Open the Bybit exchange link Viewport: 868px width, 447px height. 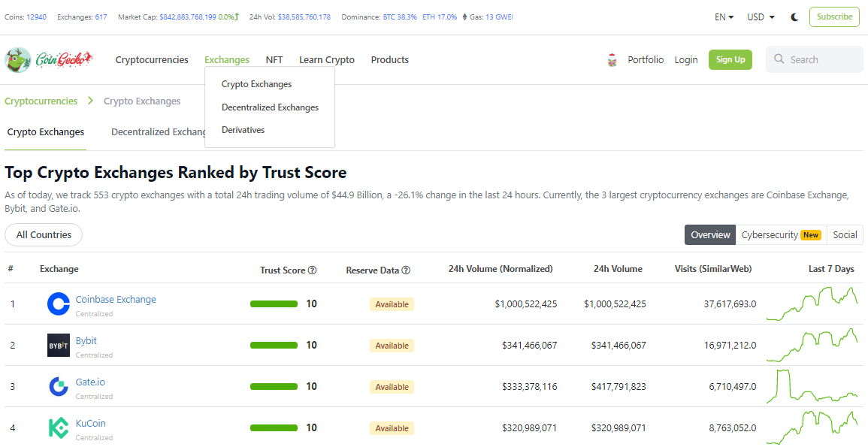point(86,341)
